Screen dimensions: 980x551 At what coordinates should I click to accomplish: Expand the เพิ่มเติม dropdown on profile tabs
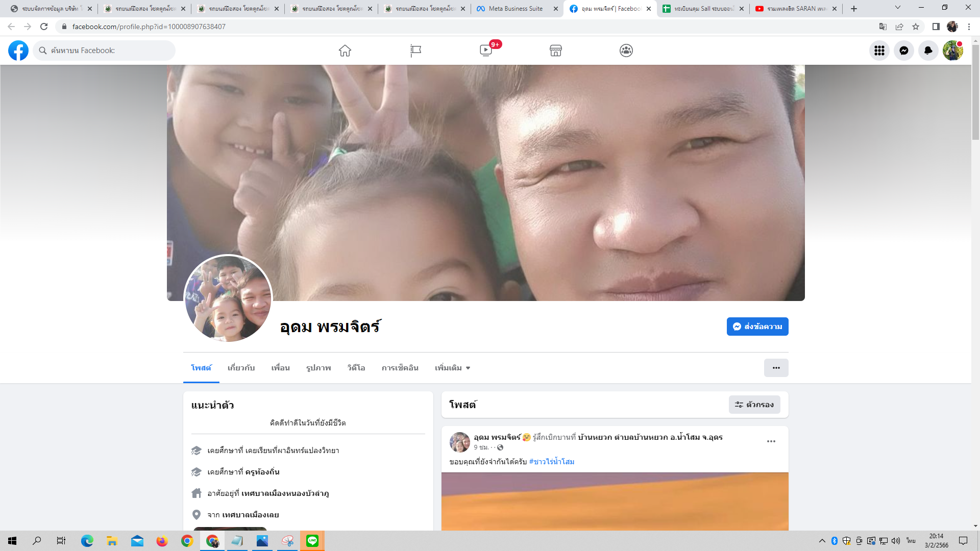click(452, 368)
